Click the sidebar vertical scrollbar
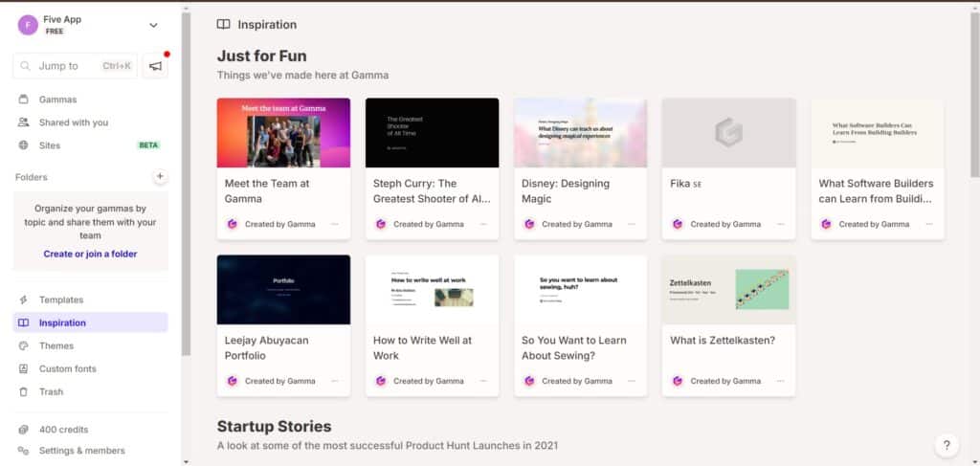980x466 pixels. (186, 185)
